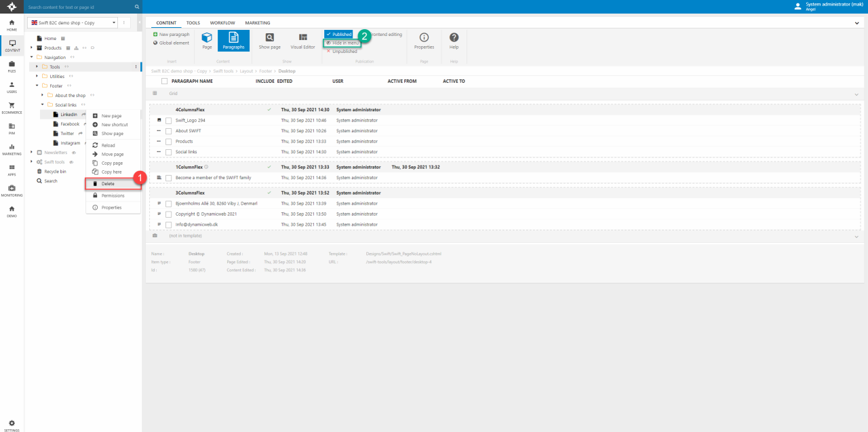Open the Ecommerce section in sidebar
Image resolution: width=868 pixels, height=432 pixels.
click(x=12, y=107)
